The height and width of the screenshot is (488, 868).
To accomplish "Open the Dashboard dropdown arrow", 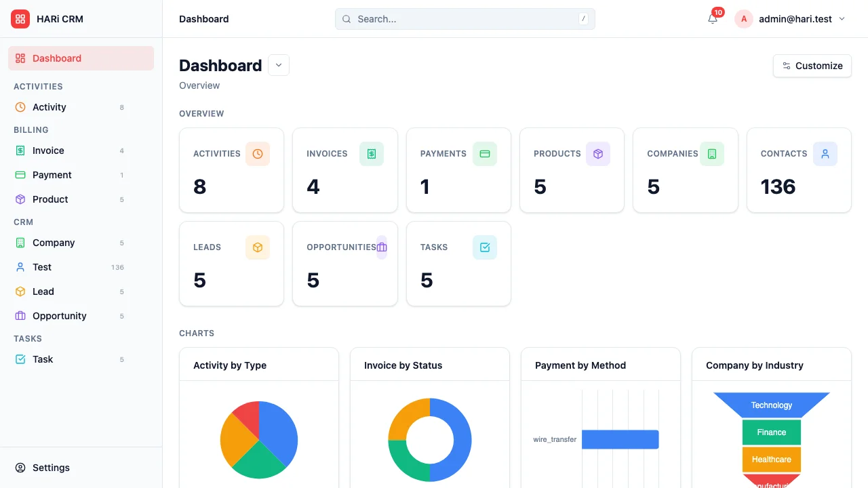I will [278, 65].
